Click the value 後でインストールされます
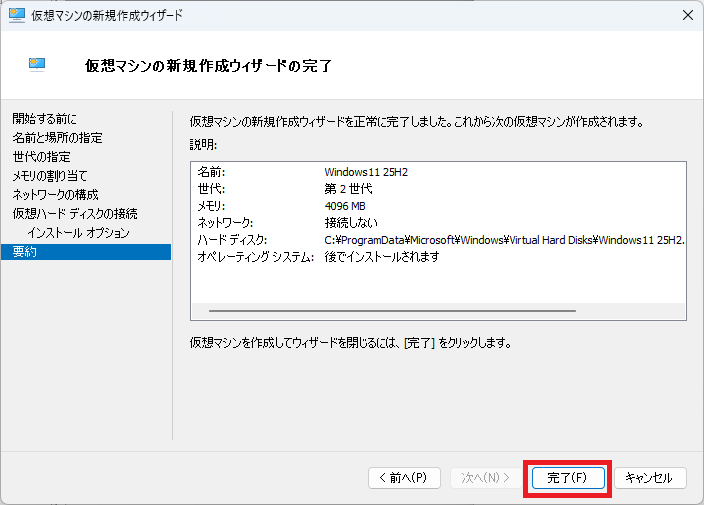704x505 pixels. coord(382,257)
